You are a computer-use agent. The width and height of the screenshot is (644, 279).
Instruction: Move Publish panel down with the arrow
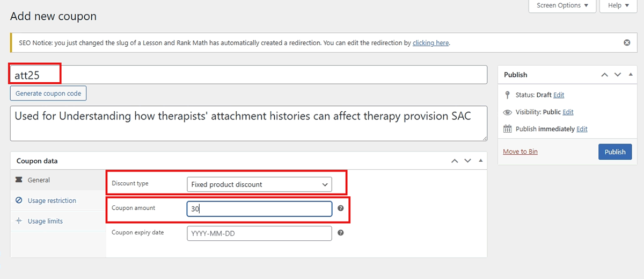pyautogui.click(x=618, y=75)
